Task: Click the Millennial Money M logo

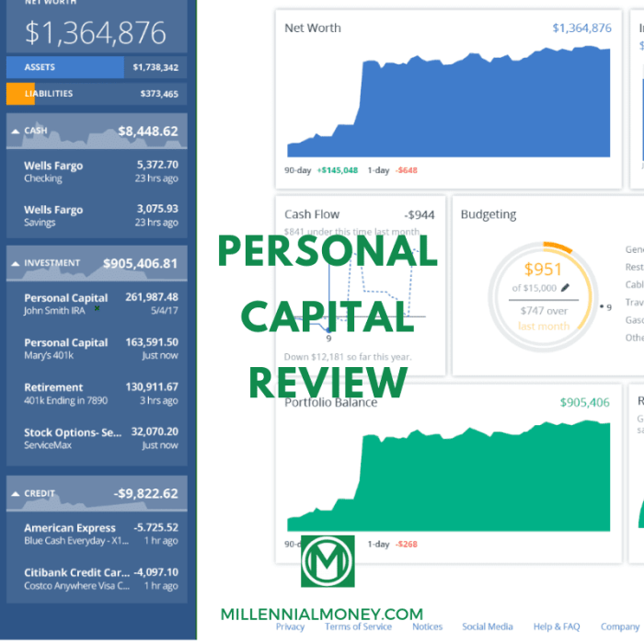Action: [328, 561]
